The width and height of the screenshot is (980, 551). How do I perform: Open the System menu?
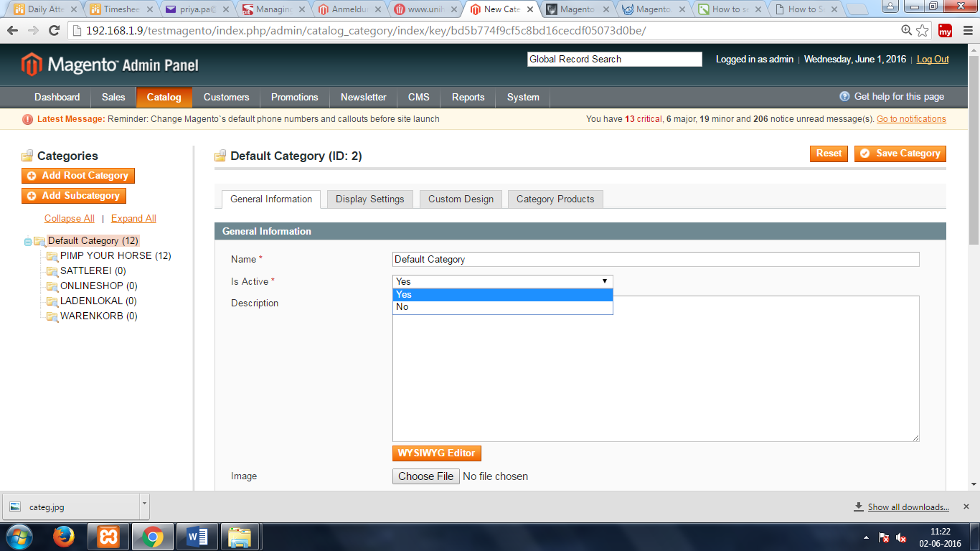tap(523, 97)
